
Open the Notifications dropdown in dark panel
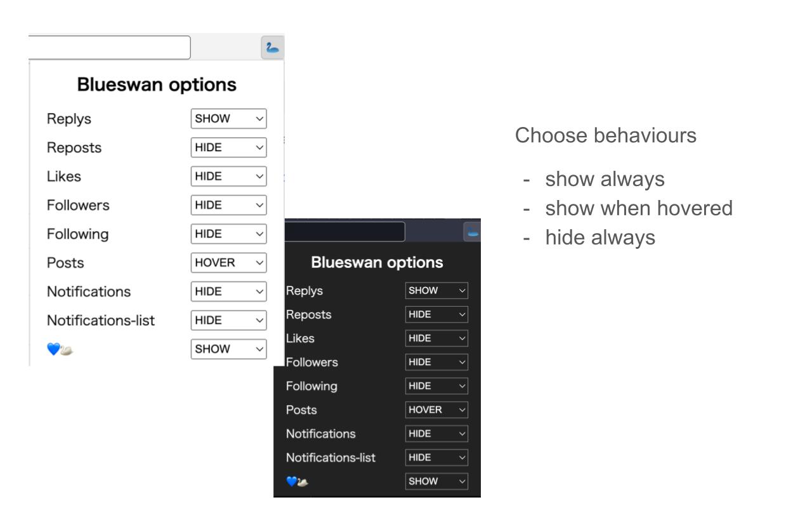pos(436,433)
